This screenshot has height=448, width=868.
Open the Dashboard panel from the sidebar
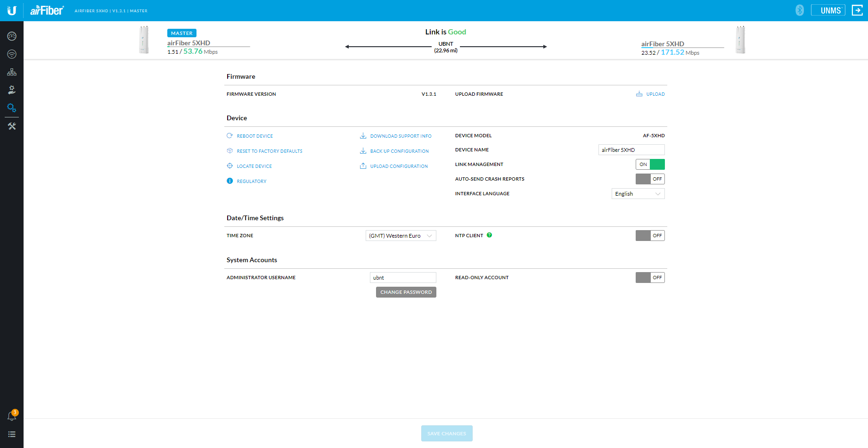click(x=12, y=36)
